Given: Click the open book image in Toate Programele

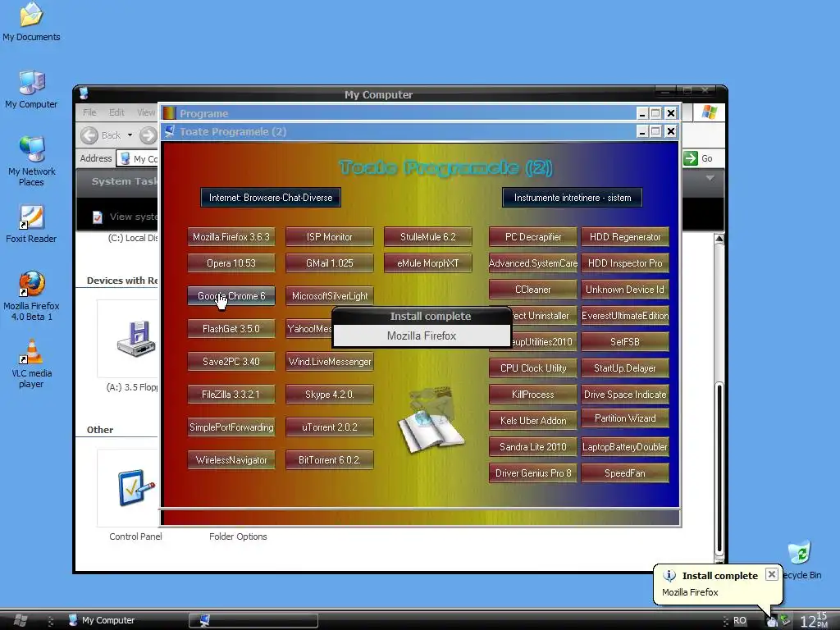Looking at the screenshot, I should [x=431, y=420].
